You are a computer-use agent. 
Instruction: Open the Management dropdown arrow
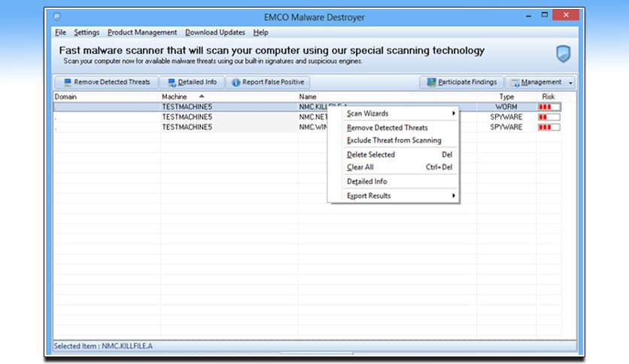click(570, 83)
